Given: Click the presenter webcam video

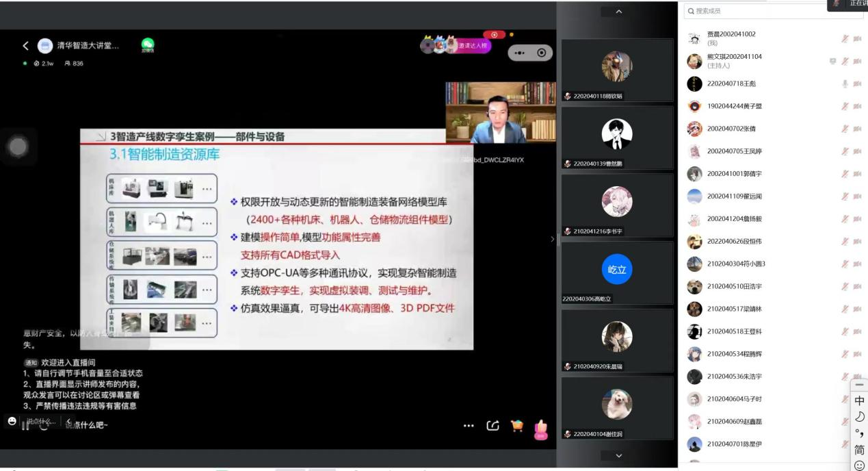Looking at the screenshot, I should (x=501, y=112).
